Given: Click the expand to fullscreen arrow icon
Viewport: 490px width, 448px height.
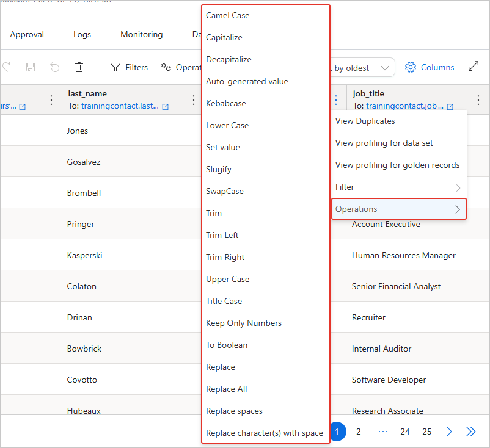Looking at the screenshot, I should pos(474,66).
